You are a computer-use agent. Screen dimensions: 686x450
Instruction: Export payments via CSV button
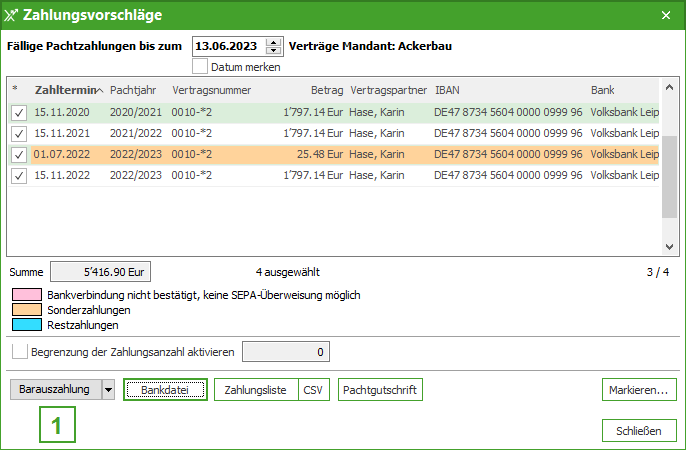[314, 389]
